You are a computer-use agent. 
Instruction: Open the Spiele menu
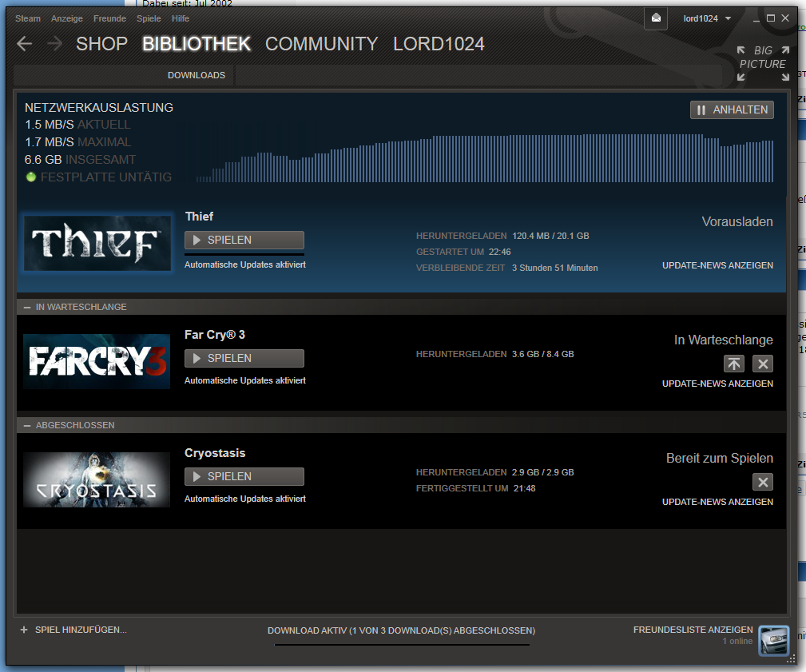click(x=149, y=18)
